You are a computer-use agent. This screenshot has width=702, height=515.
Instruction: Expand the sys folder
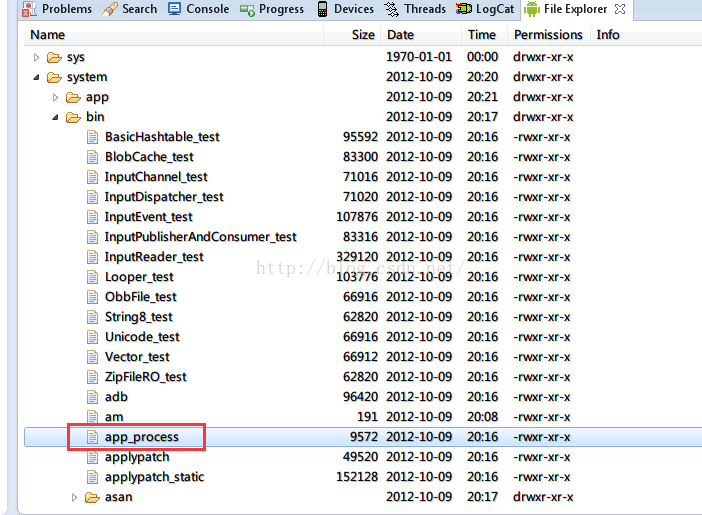click(36, 57)
